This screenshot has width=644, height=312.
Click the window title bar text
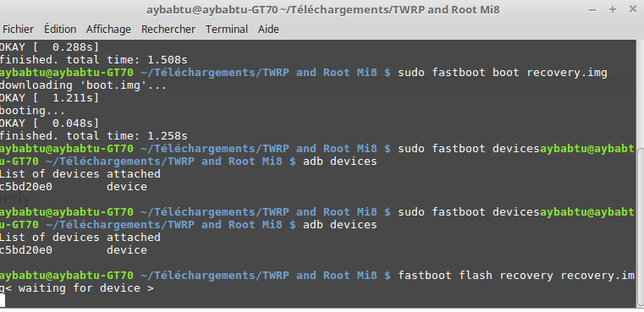coord(322,10)
